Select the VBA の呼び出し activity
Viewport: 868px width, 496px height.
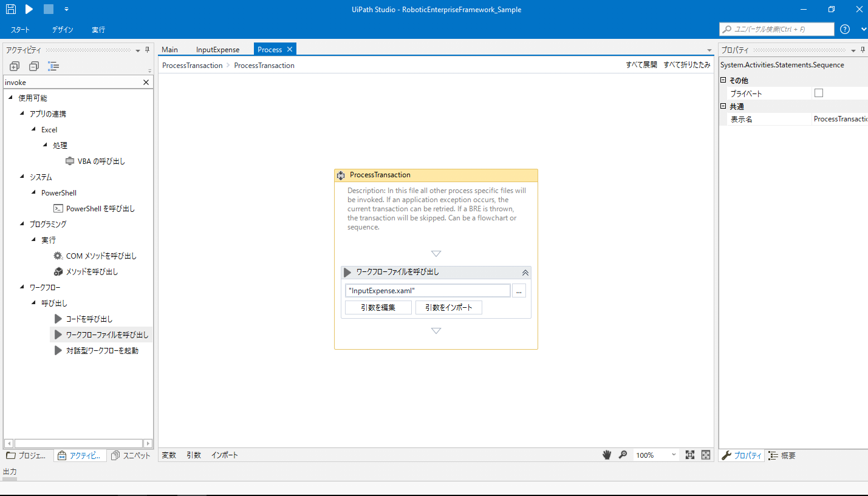coord(95,161)
